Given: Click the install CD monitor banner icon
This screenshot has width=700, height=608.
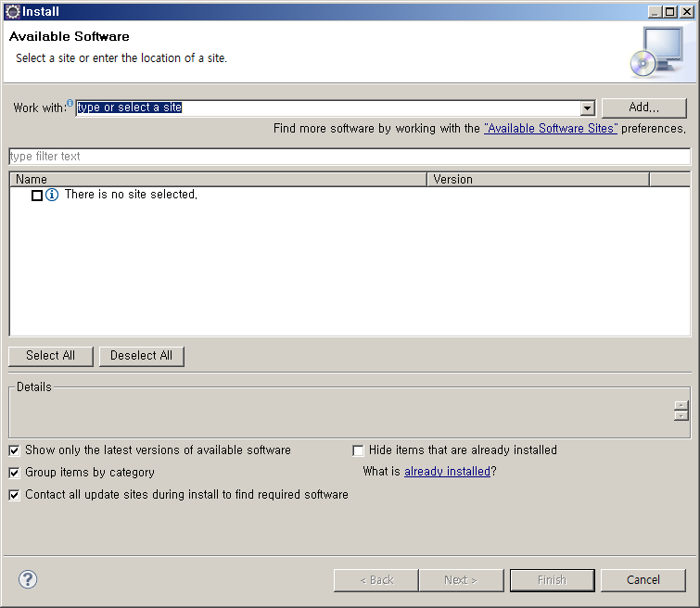Looking at the screenshot, I should (x=655, y=52).
